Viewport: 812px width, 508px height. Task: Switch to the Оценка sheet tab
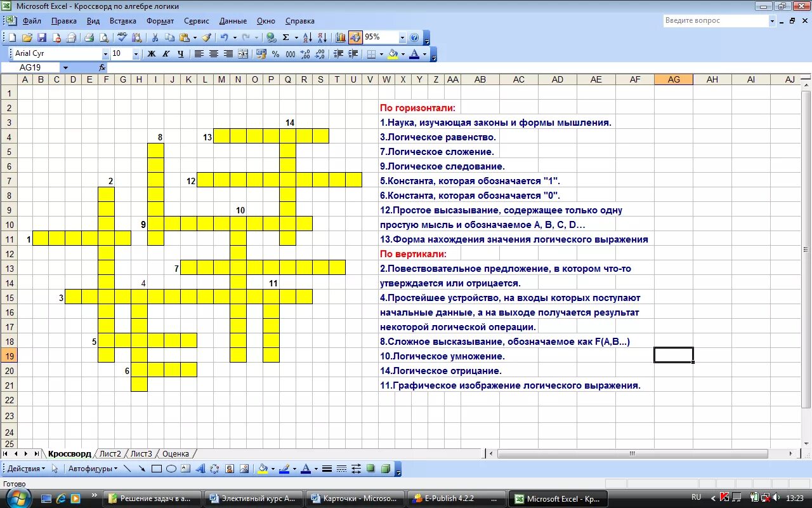pos(175,454)
